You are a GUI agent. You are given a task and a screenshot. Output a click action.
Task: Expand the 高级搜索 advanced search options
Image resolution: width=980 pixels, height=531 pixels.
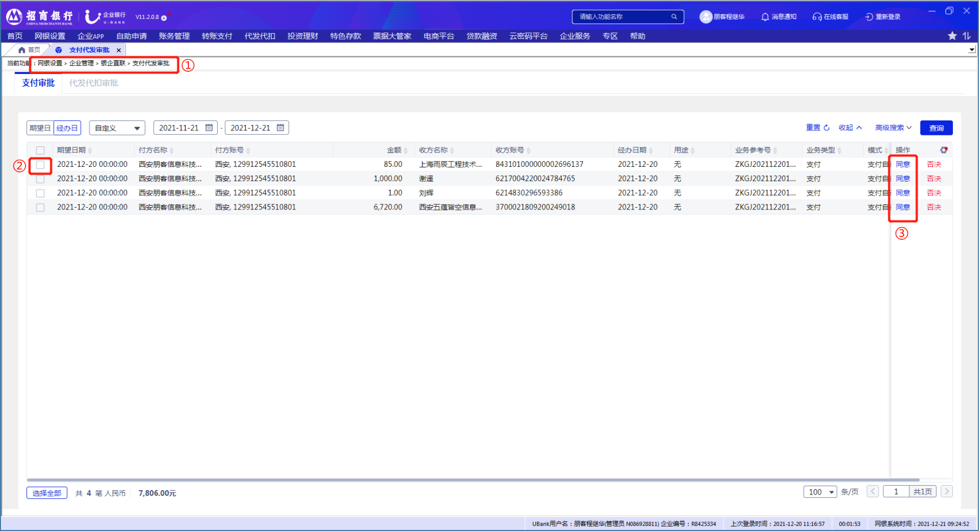pyautogui.click(x=893, y=128)
